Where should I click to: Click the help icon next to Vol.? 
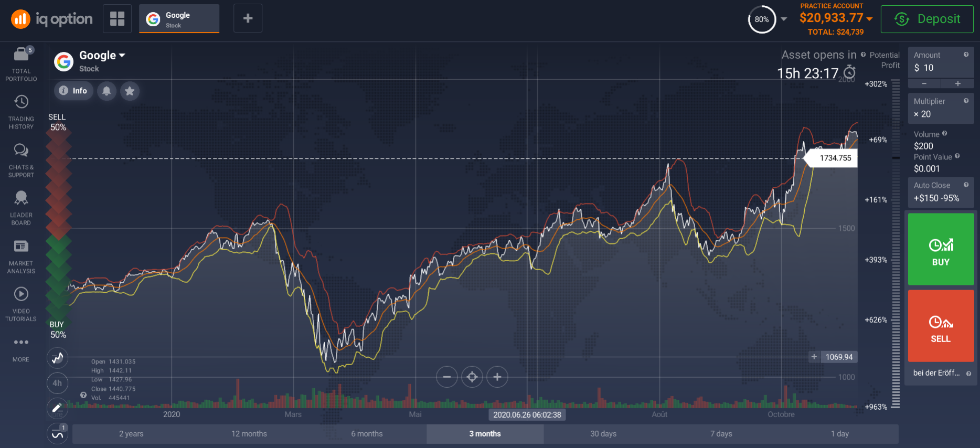pyautogui.click(x=83, y=395)
